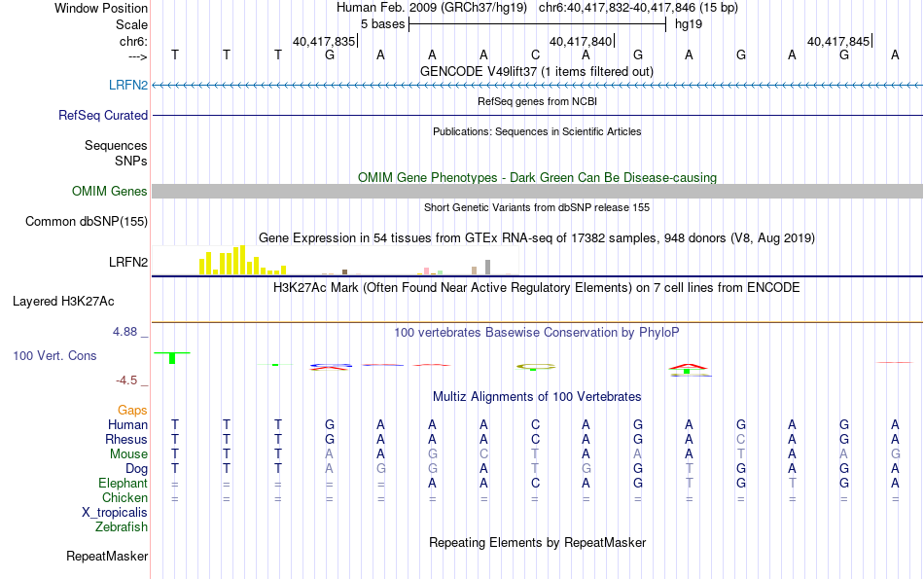The width and height of the screenshot is (924, 579).
Task: Click the ---> sequence direction arrow
Action: click(x=137, y=56)
